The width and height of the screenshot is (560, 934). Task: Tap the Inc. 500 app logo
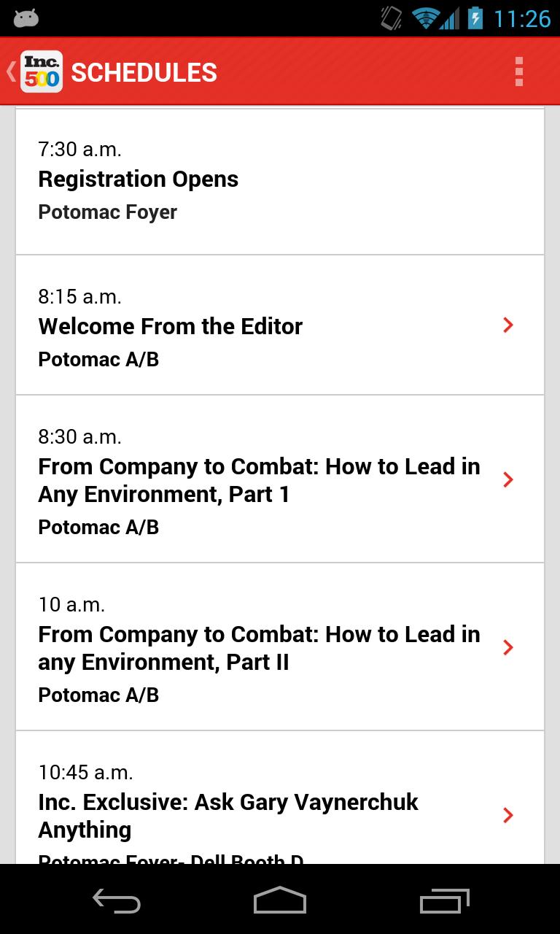[x=42, y=72]
